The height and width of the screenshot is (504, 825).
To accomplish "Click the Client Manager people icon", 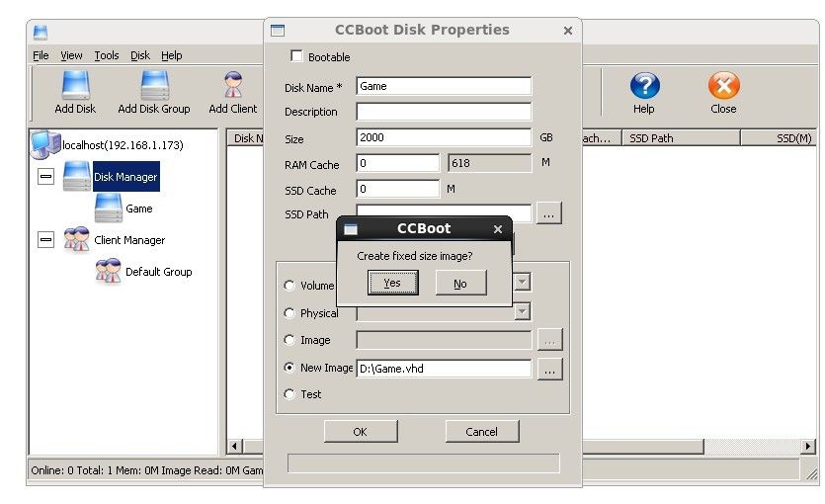I will point(77,239).
